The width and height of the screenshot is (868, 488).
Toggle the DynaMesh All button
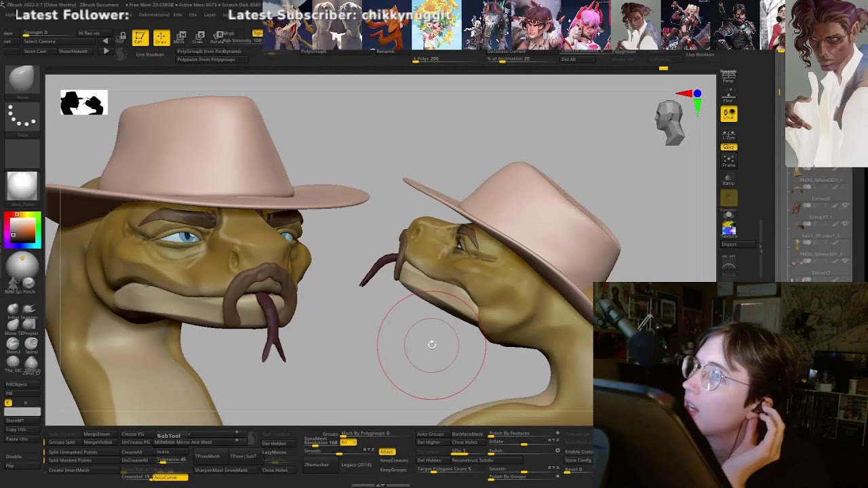tap(348, 442)
